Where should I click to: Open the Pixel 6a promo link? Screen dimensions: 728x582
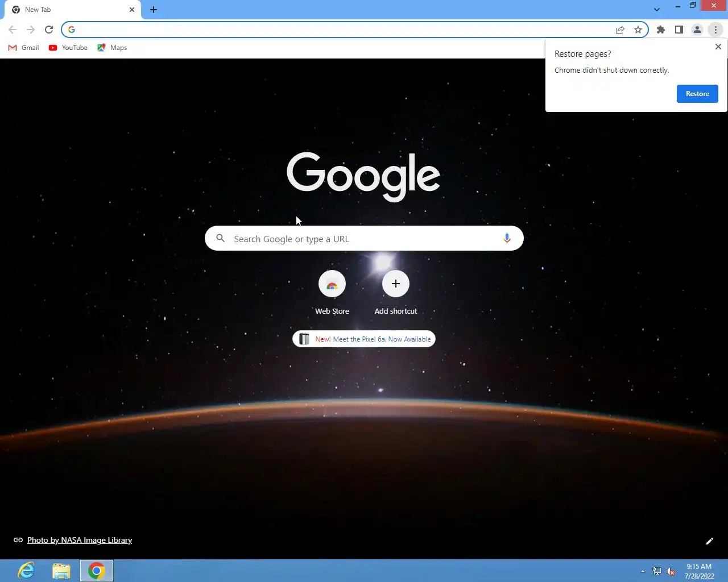tap(364, 339)
